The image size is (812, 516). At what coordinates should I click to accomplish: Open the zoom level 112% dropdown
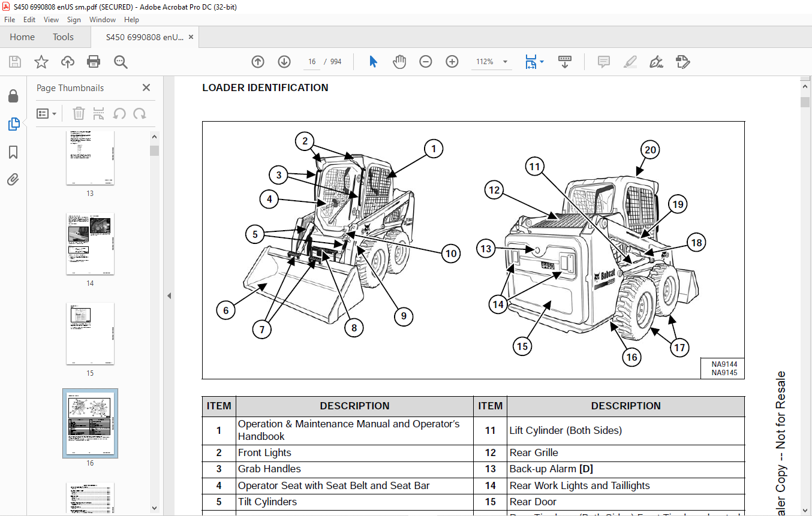[x=505, y=62]
